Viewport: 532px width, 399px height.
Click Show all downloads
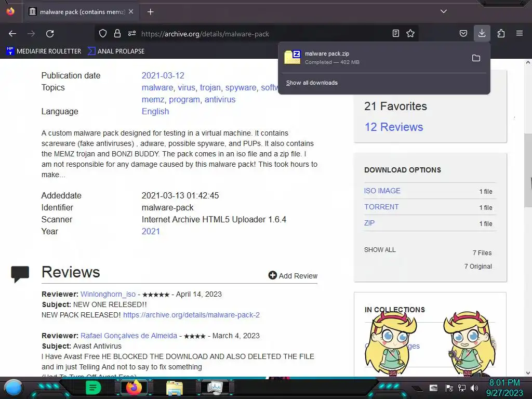(312, 83)
